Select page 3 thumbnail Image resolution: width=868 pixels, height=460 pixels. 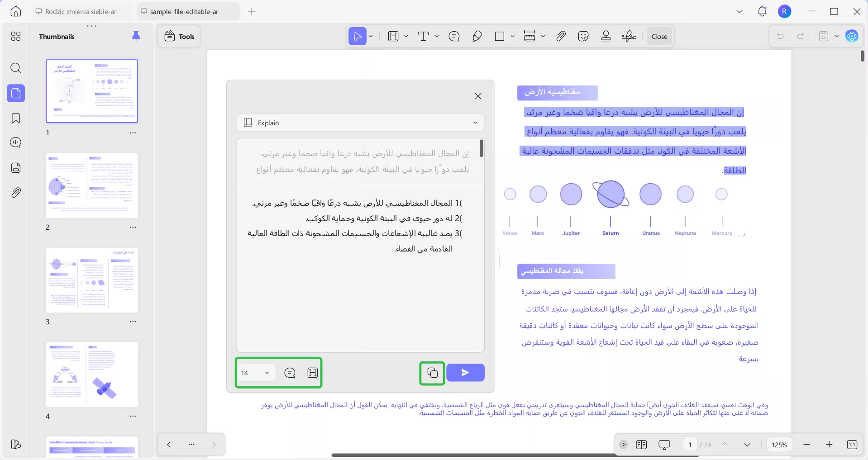[91, 280]
